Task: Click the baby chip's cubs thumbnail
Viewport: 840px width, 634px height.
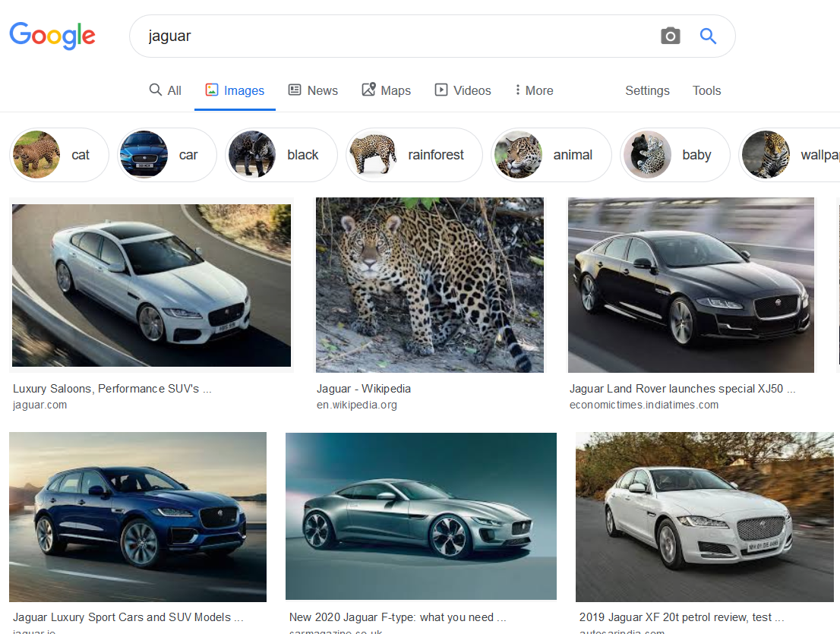Action: tap(647, 155)
